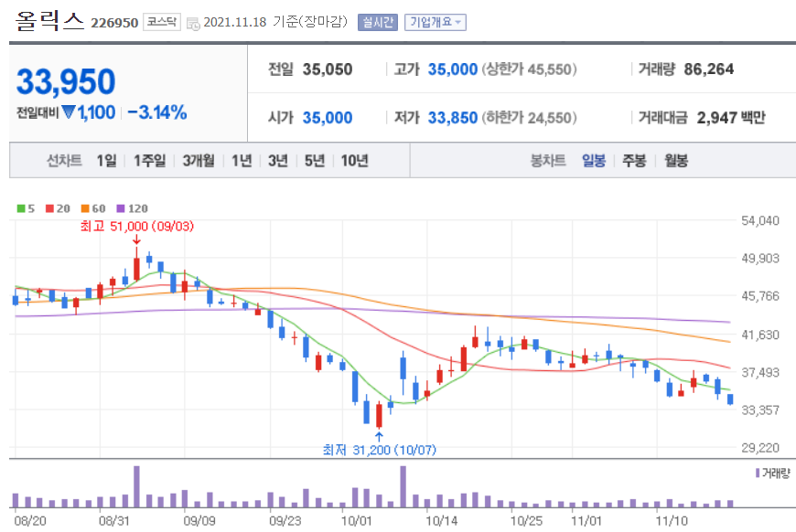Click the 거래량 value 86,264
Viewport: 796px width, 532px height.
(x=709, y=69)
